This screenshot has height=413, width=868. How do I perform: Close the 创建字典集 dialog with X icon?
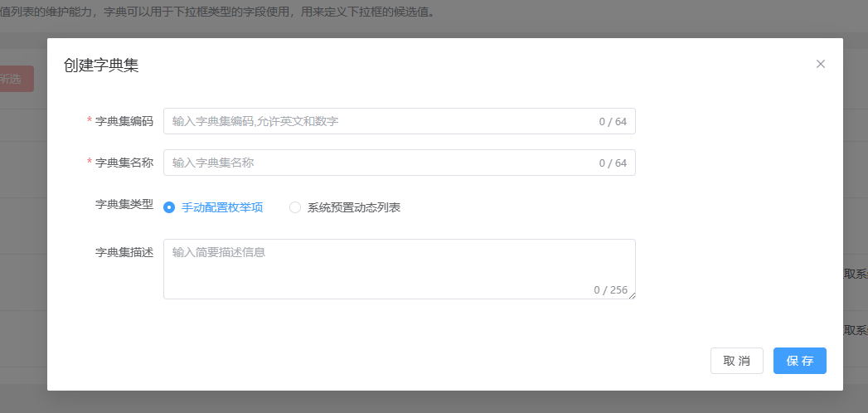coord(821,64)
